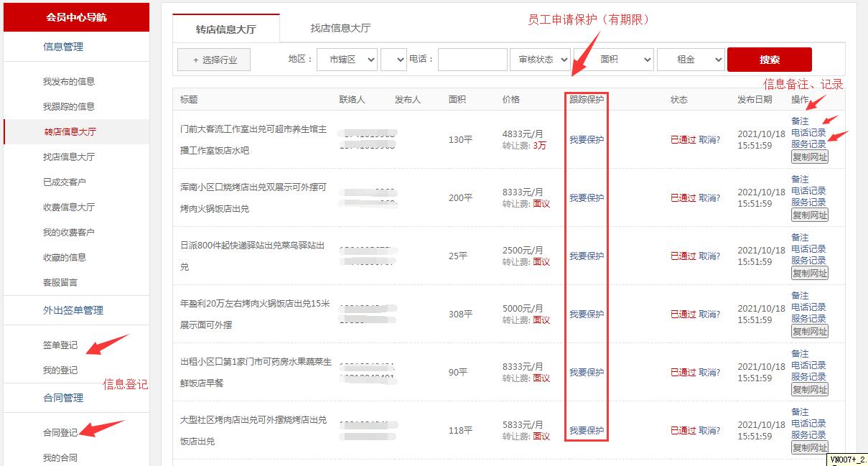Click 我要保护 for the 25平 listing
Viewport: 868px width, 466px height.
coord(587,256)
